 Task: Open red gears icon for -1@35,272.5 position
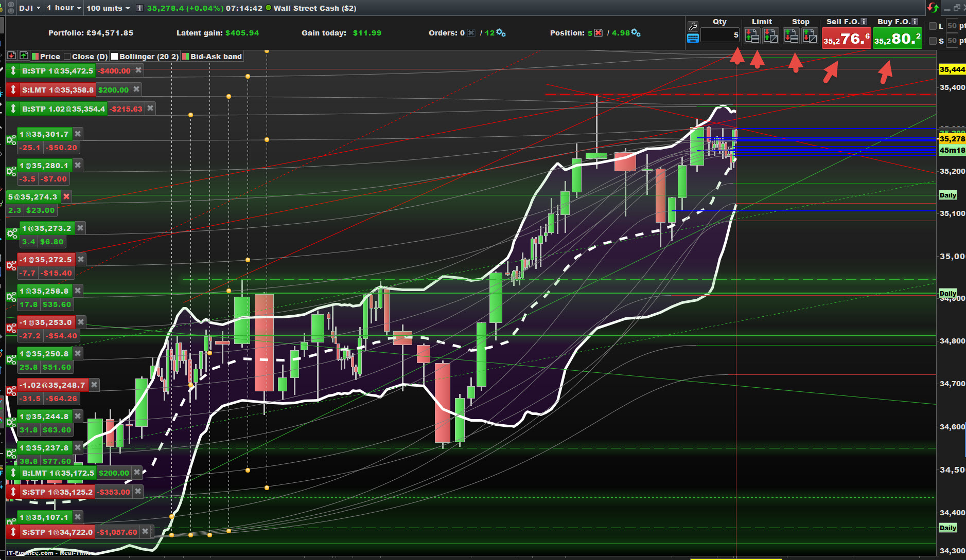click(x=11, y=266)
